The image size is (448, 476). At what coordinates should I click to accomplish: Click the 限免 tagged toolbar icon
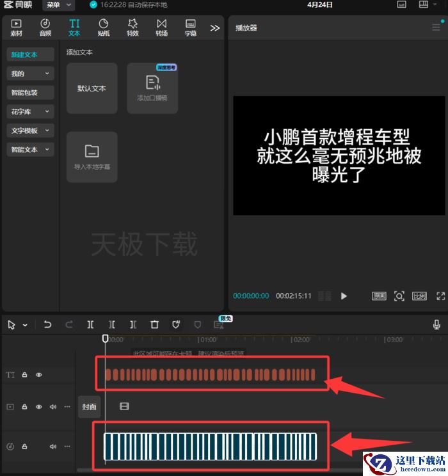coord(219,325)
